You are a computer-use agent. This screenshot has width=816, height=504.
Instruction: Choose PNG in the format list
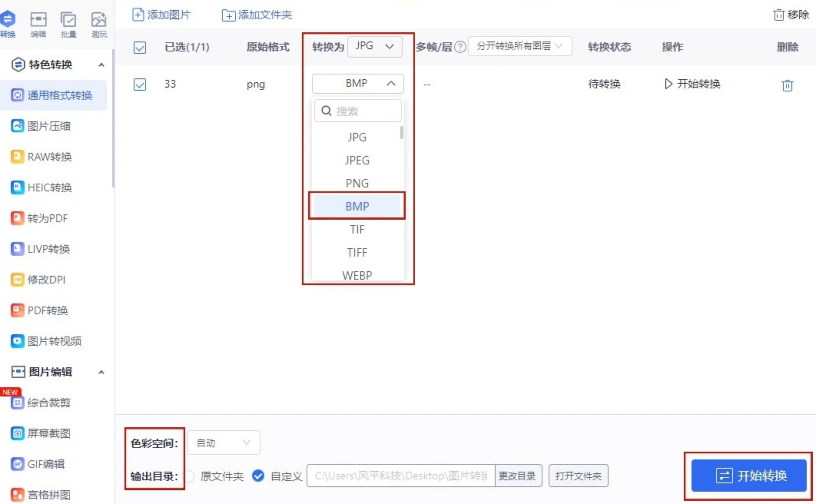point(357,183)
